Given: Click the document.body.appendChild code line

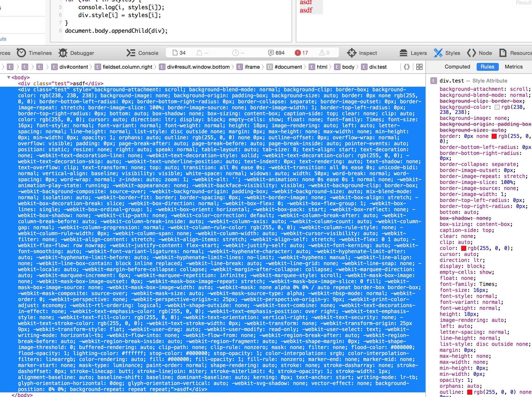Looking at the screenshot, I should tap(116, 31).
